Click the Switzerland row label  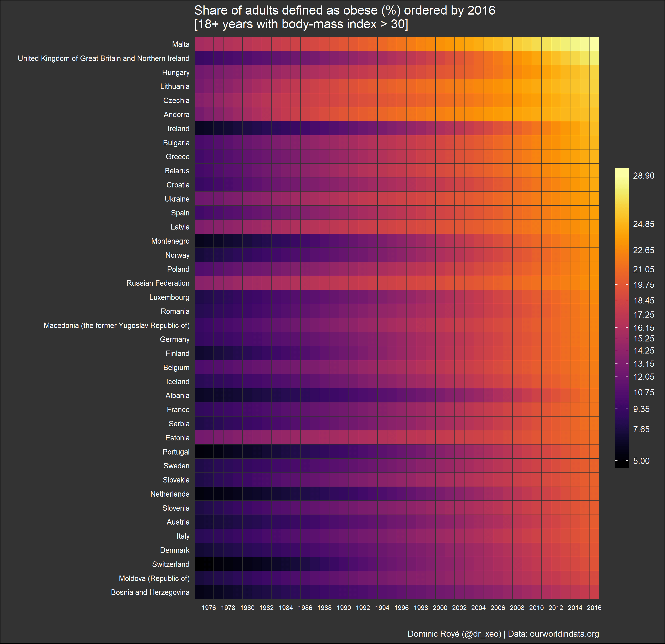tap(171, 564)
